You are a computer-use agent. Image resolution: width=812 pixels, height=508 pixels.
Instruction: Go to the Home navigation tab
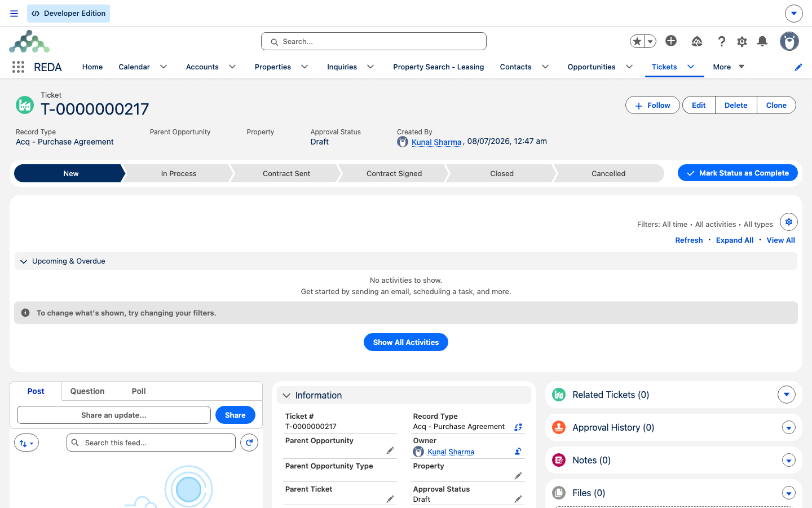[x=92, y=67]
